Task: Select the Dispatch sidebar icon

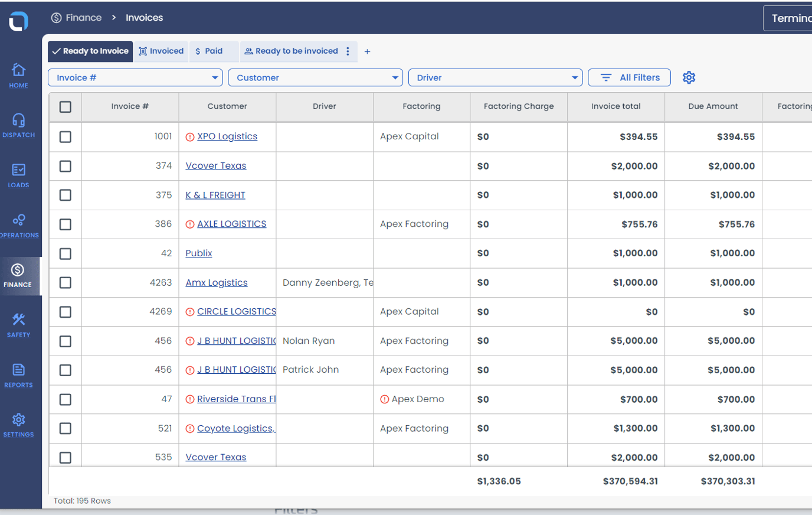Action: click(18, 124)
